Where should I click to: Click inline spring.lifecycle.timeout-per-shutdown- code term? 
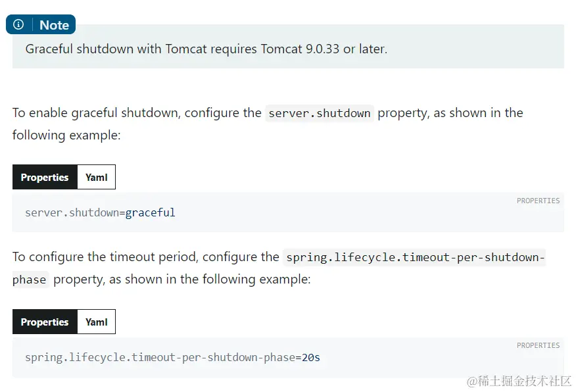pyautogui.click(x=416, y=257)
